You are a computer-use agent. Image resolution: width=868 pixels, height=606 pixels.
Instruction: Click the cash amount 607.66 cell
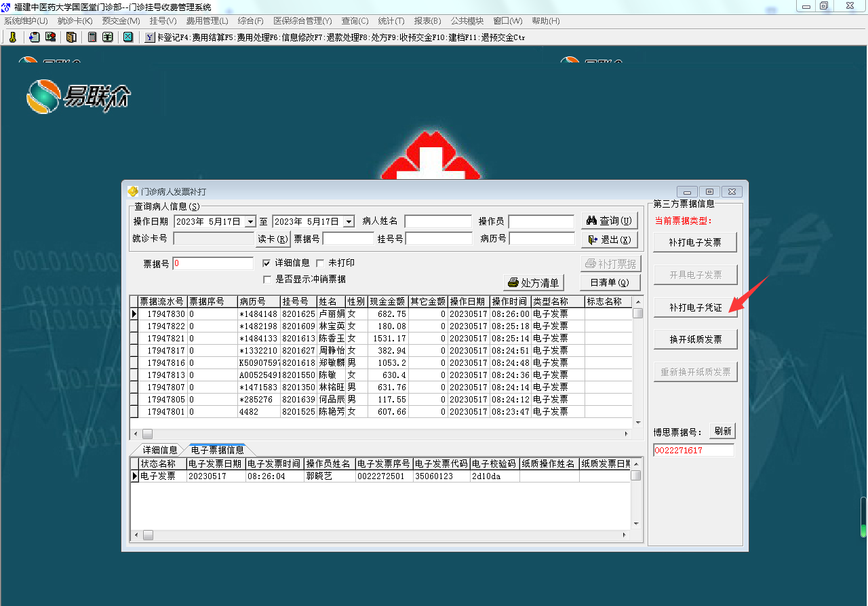(388, 412)
